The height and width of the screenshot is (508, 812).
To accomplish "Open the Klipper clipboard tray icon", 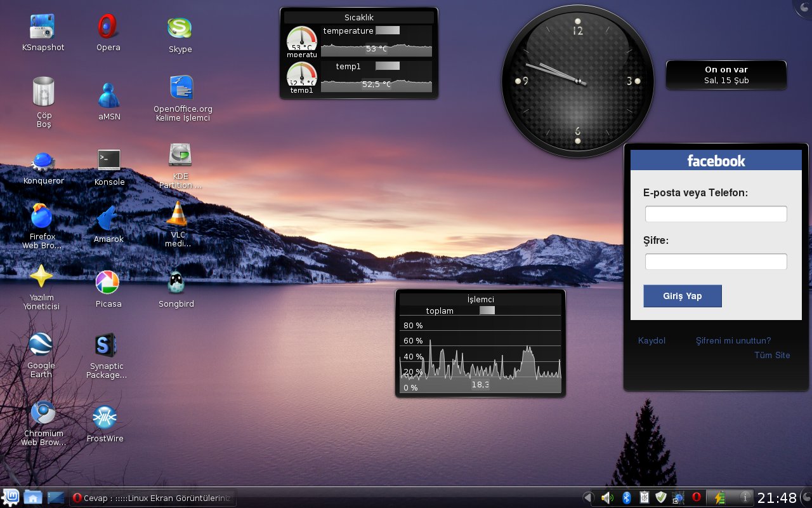I will click(x=644, y=498).
